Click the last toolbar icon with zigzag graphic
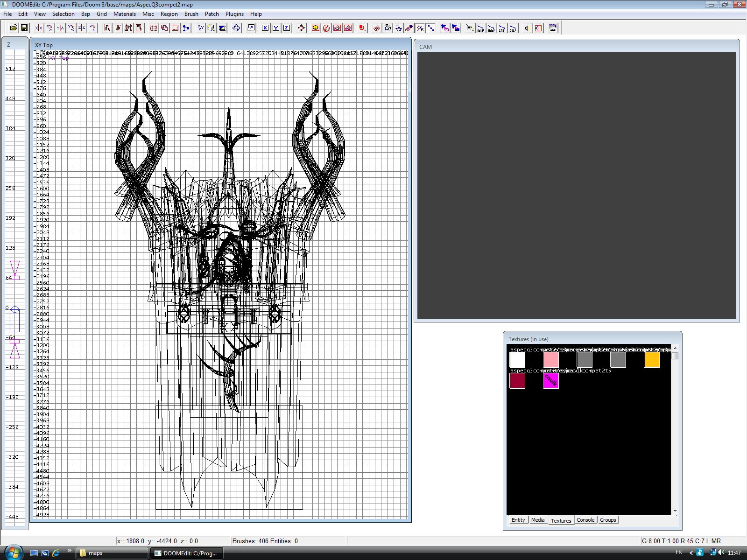 click(553, 28)
